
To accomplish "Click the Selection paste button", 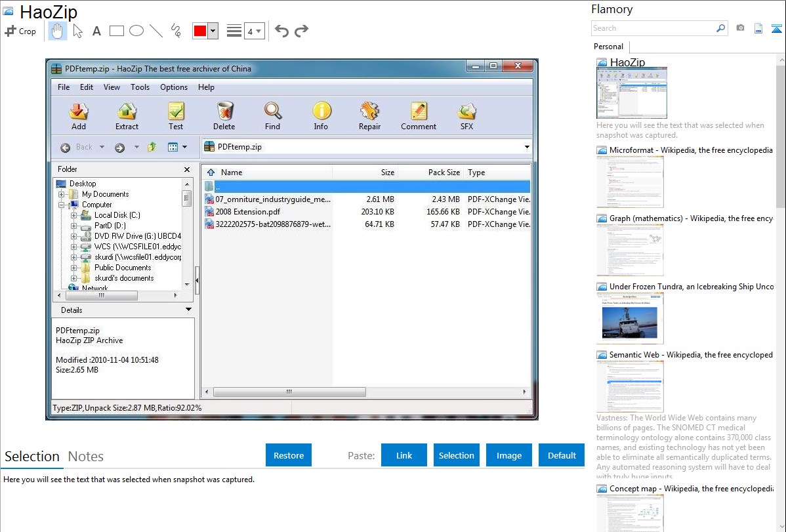I will point(456,455).
